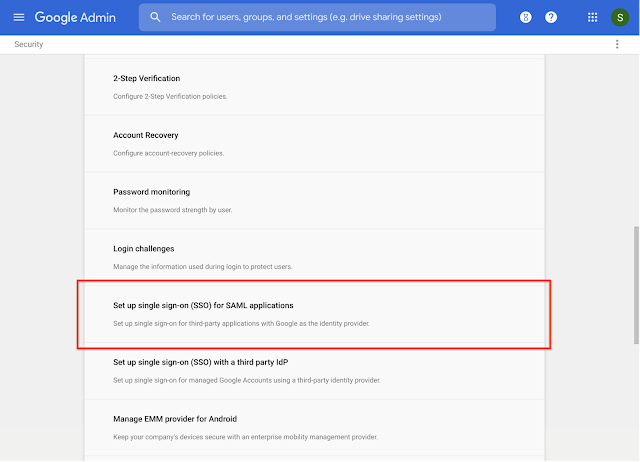The height and width of the screenshot is (462, 640).
Task: Open the S account avatar
Action: tap(620, 17)
